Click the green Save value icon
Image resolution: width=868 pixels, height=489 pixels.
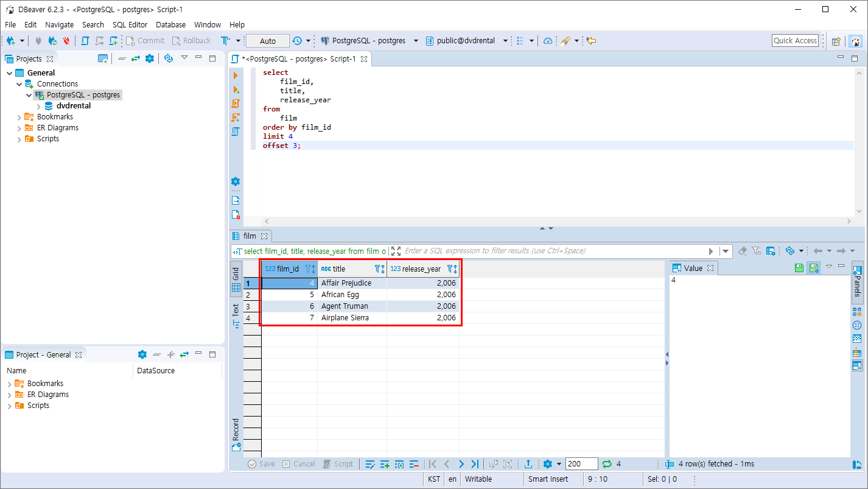point(799,267)
